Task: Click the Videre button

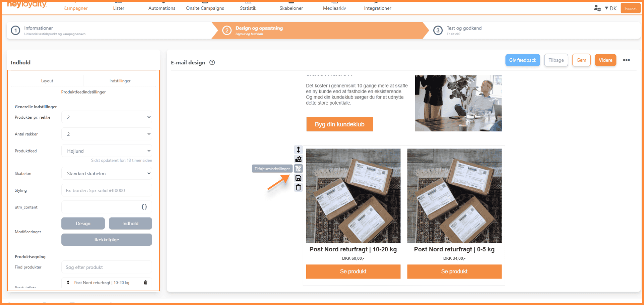Action: point(605,60)
